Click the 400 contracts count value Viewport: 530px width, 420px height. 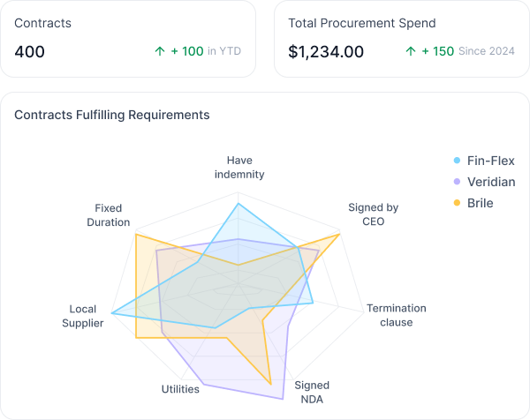[30, 51]
